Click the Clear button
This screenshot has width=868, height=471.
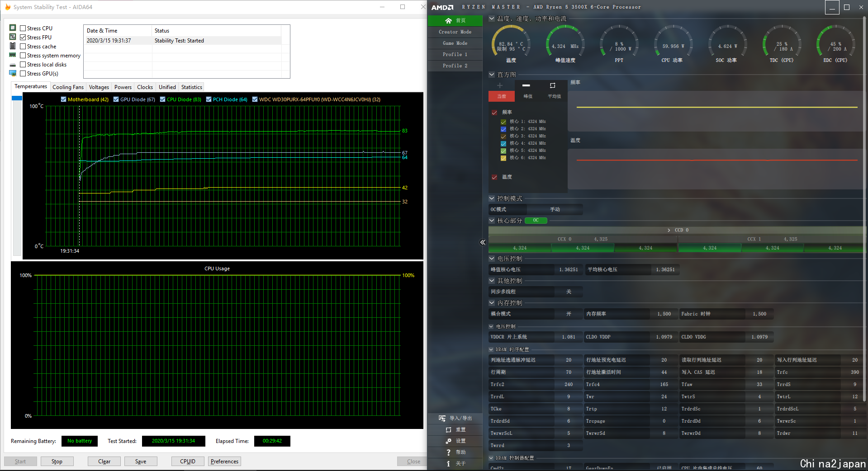(104, 462)
